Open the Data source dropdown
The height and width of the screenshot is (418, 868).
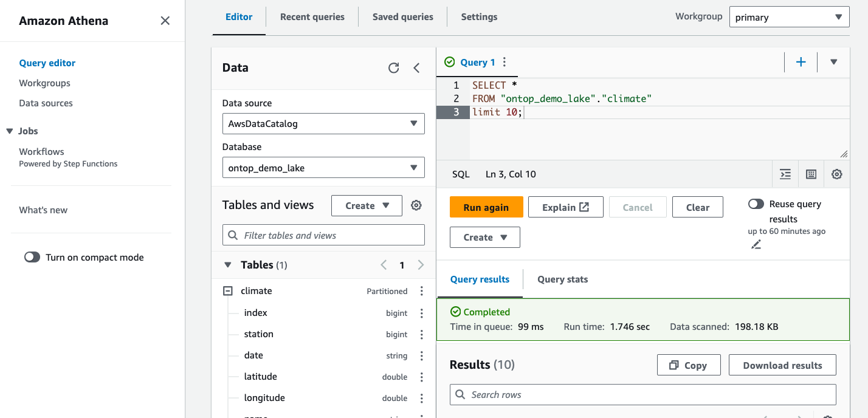click(x=323, y=123)
